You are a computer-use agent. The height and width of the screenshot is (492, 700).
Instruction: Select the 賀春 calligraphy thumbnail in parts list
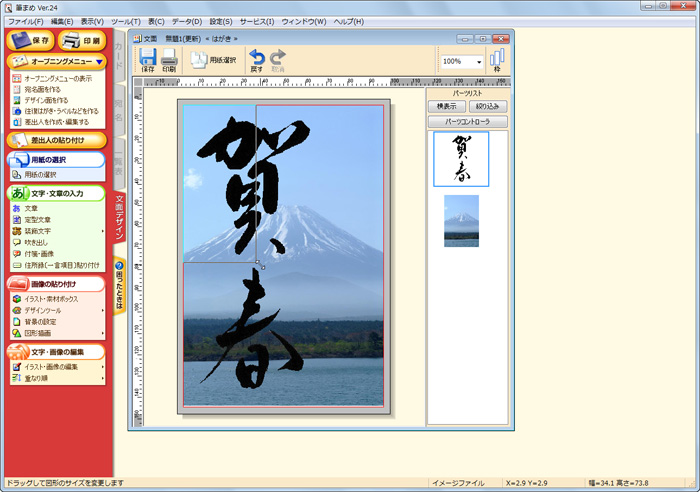461,158
